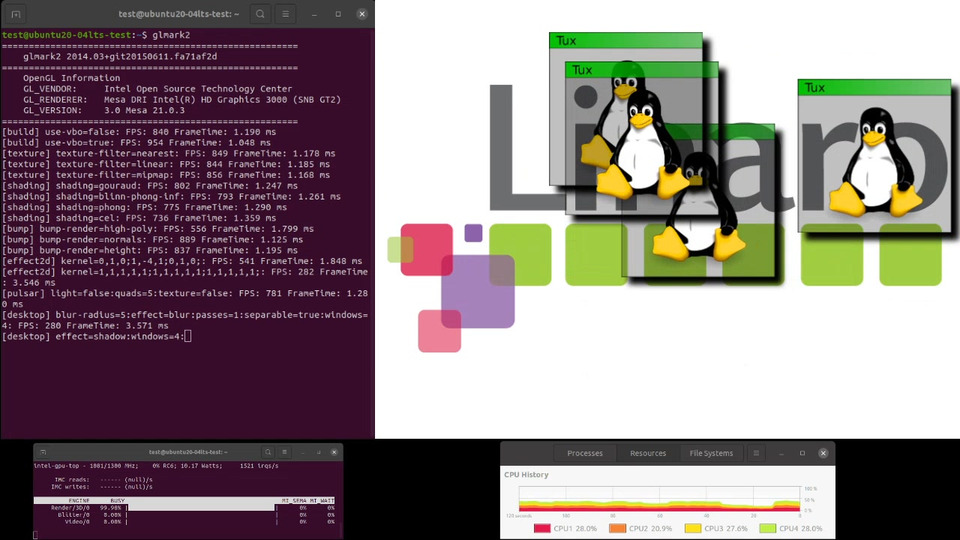Screen dimensions: 960x540
Task: Click the 'CPU3 27.6%' label
Action: click(x=726, y=528)
